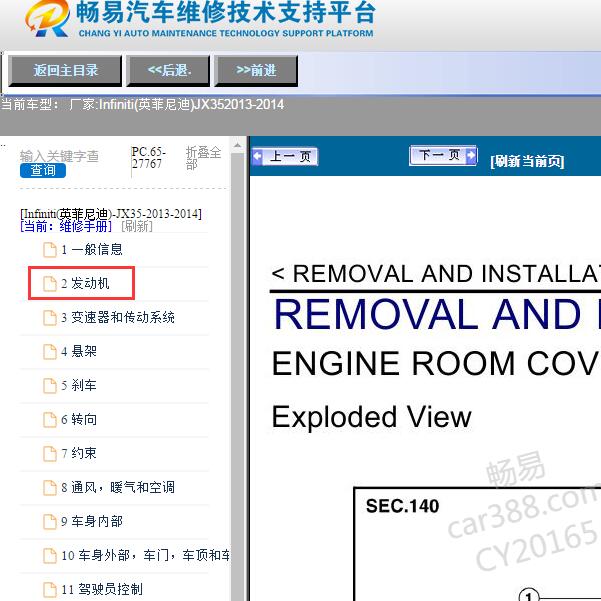The image size is (601, 601).
Task: Focus the keyword search input field
Action: coord(59,156)
